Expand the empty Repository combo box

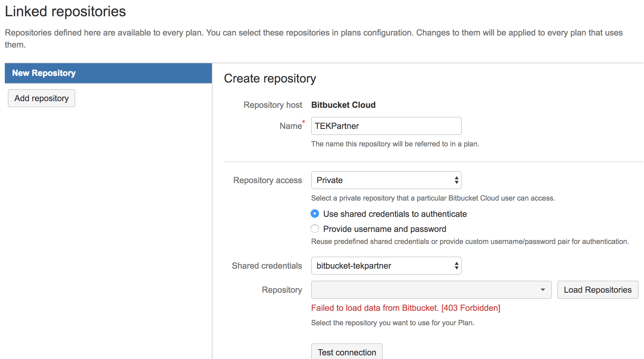point(431,290)
